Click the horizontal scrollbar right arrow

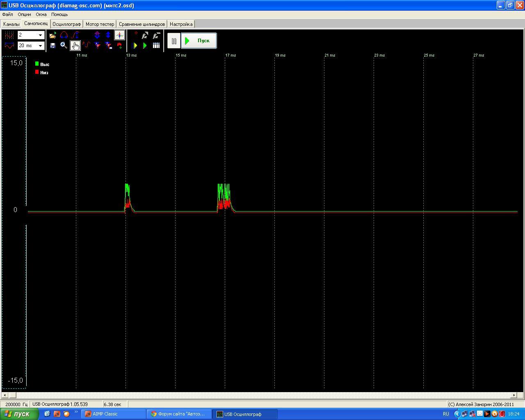click(x=514, y=395)
